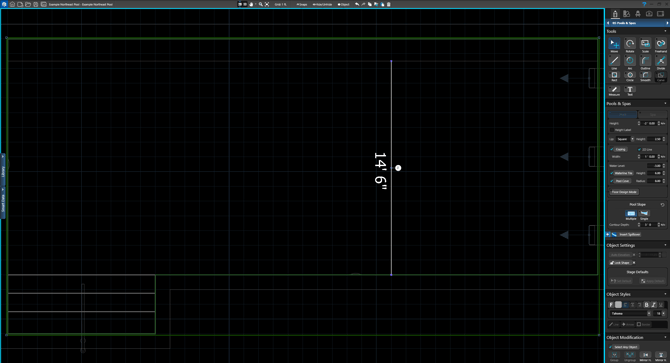
Task: Select the Line tool
Action: [x=614, y=61]
